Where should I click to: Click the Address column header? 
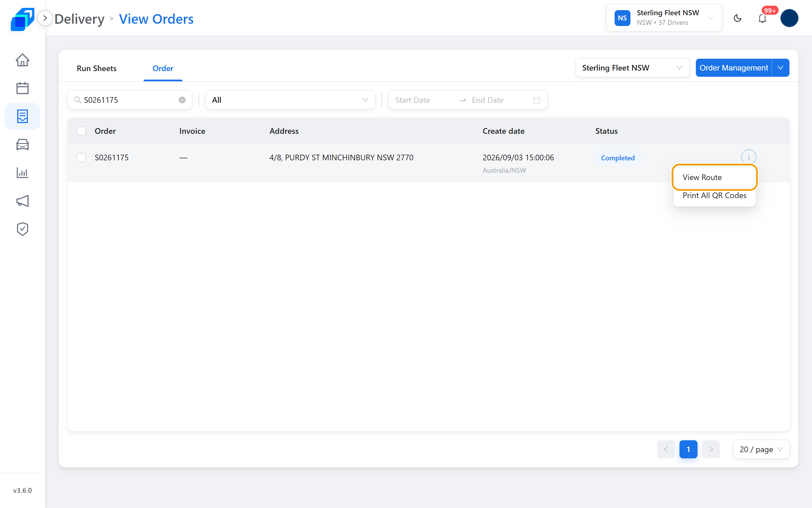(284, 131)
